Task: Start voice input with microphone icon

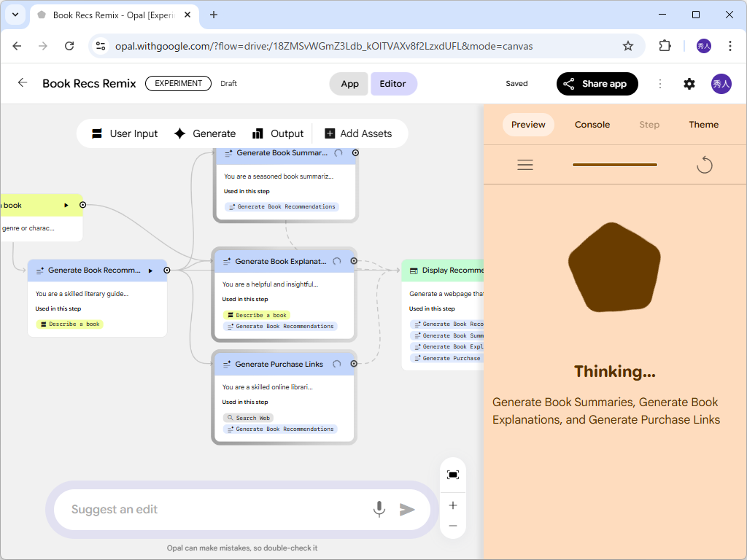Action: pos(379,510)
